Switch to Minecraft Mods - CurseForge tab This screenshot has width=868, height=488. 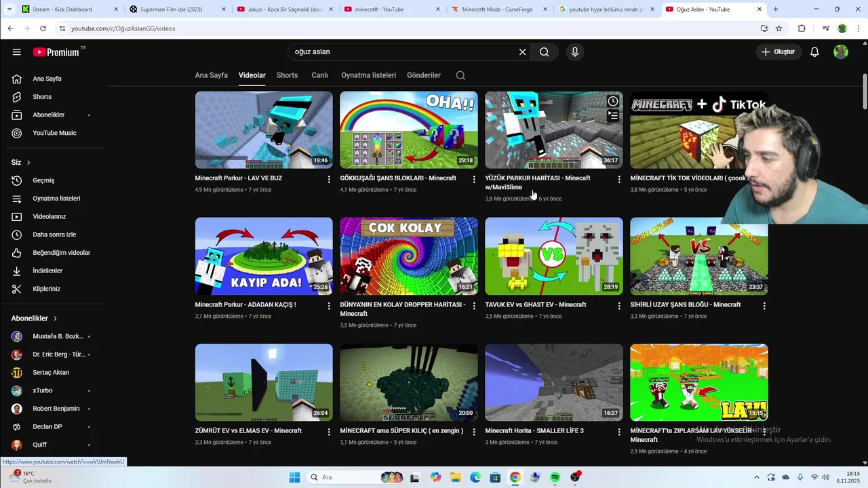click(498, 9)
